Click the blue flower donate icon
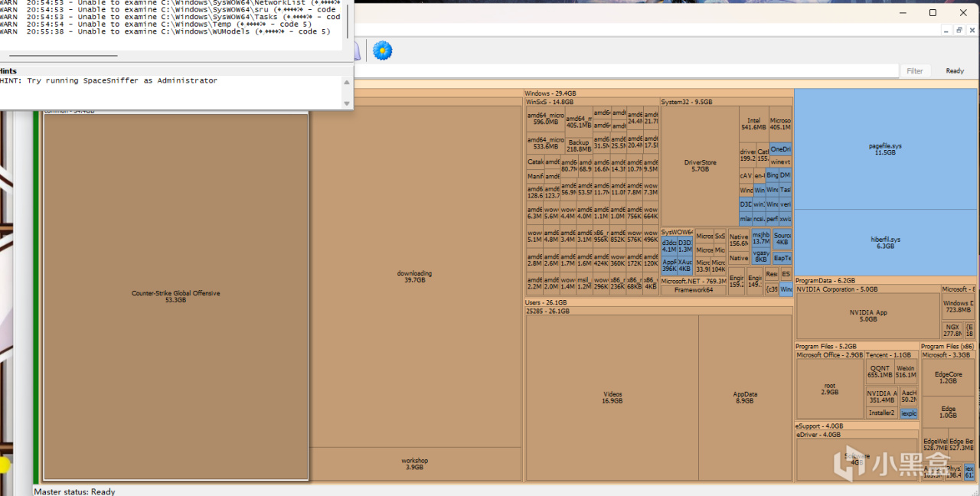This screenshot has height=496, width=980. coord(382,51)
